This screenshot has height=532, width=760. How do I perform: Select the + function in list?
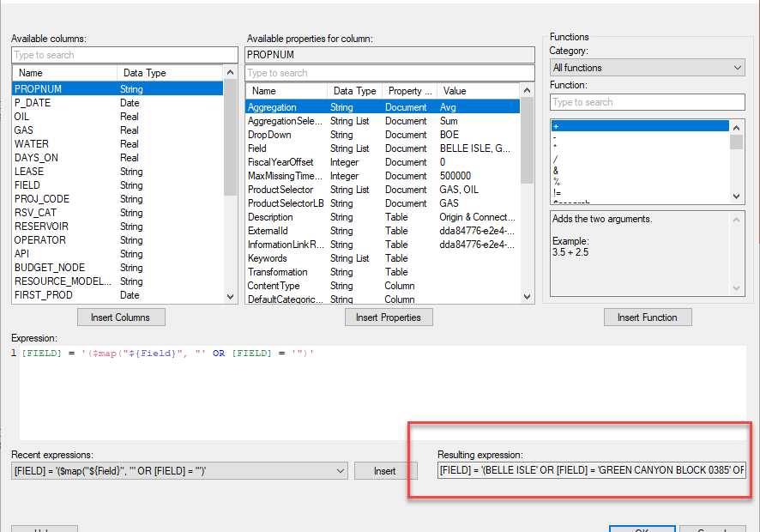coord(640,126)
